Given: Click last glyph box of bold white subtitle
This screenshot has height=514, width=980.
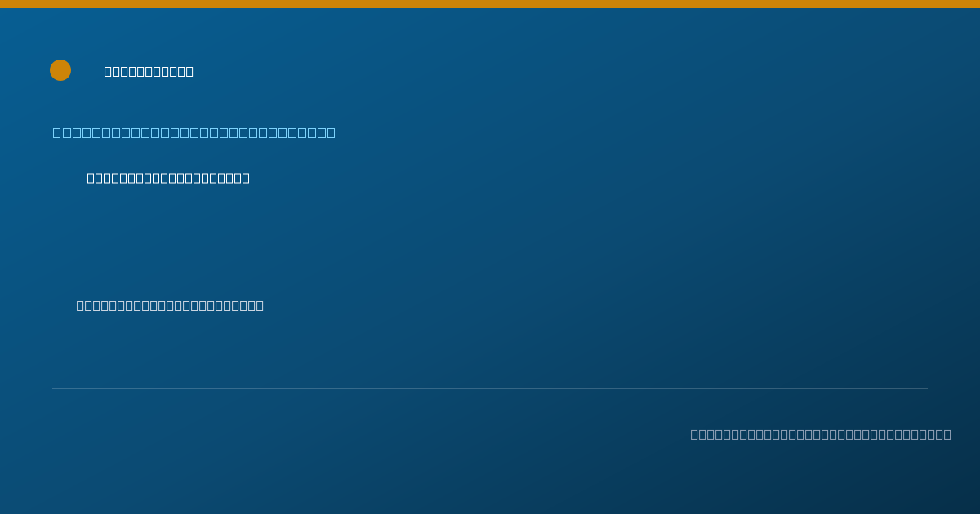Looking at the screenshot, I should 246,178.
